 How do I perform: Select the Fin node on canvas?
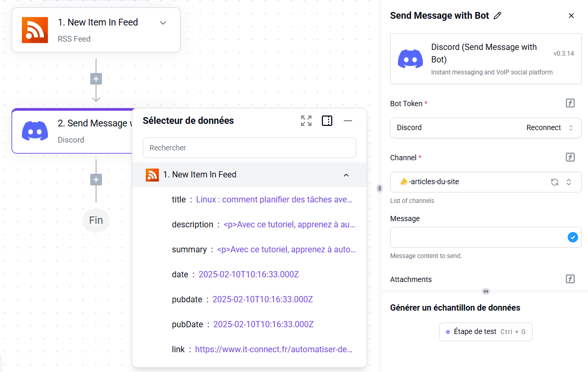tap(96, 220)
